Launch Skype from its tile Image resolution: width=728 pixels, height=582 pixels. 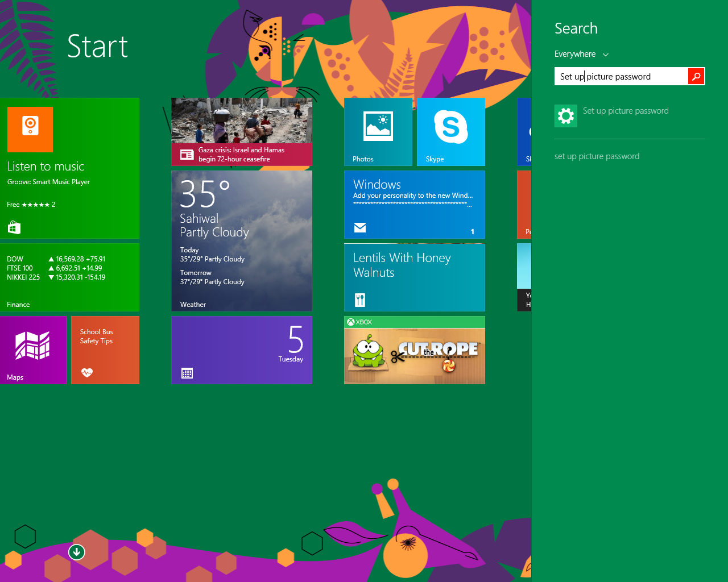click(x=450, y=131)
